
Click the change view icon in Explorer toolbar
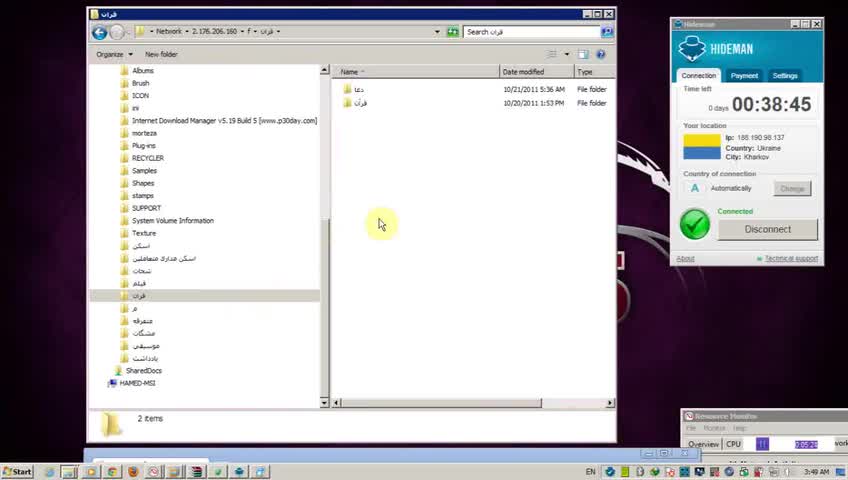point(552,54)
